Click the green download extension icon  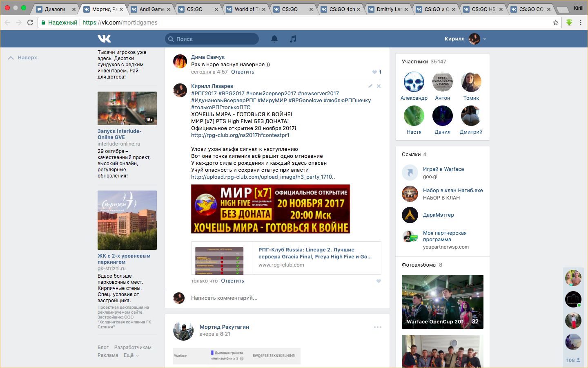click(569, 22)
